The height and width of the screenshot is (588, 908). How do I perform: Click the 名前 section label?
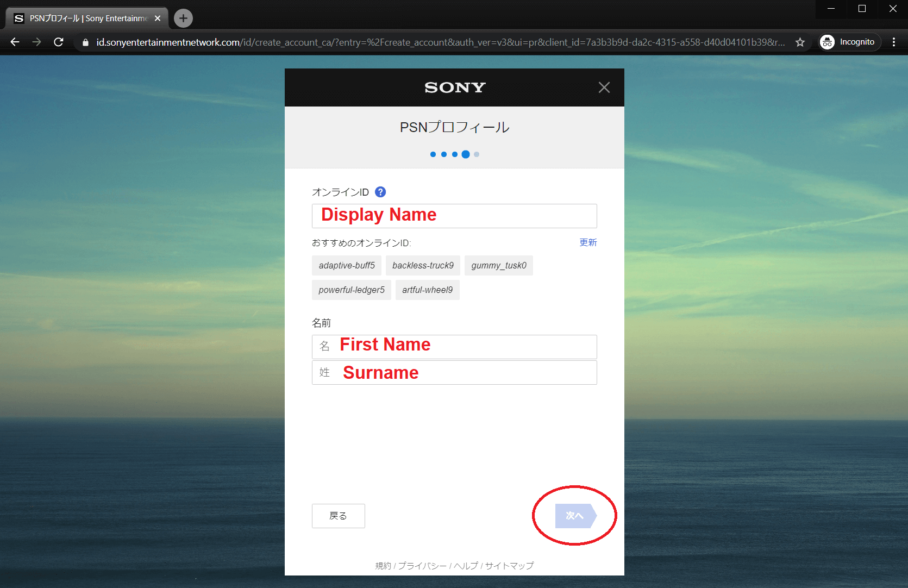[x=321, y=323]
